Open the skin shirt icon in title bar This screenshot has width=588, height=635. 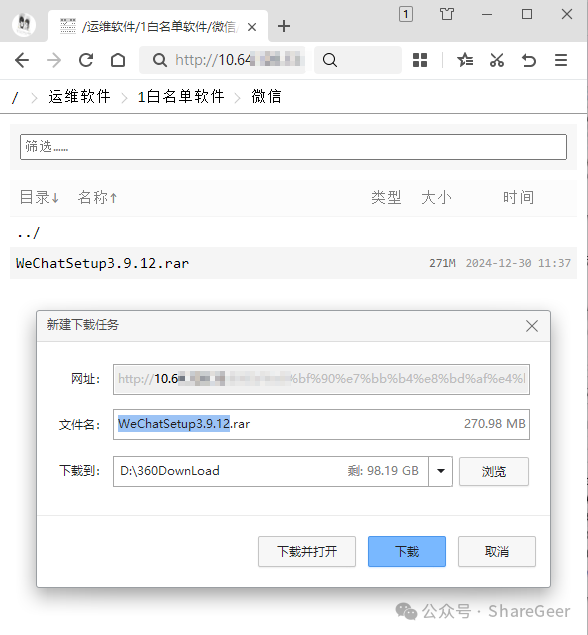click(447, 14)
